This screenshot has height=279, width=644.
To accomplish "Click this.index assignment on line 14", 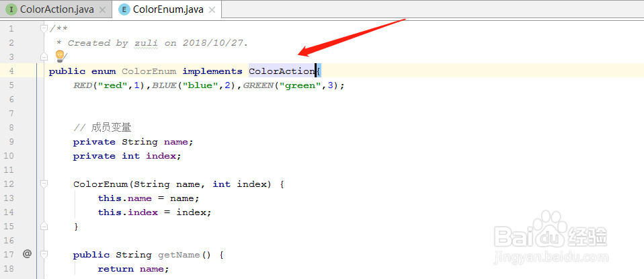I will coord(155,212).
